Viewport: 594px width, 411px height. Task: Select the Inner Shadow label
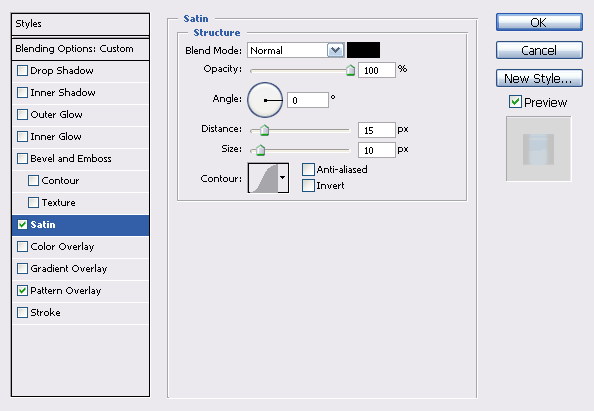click(63, 93)
